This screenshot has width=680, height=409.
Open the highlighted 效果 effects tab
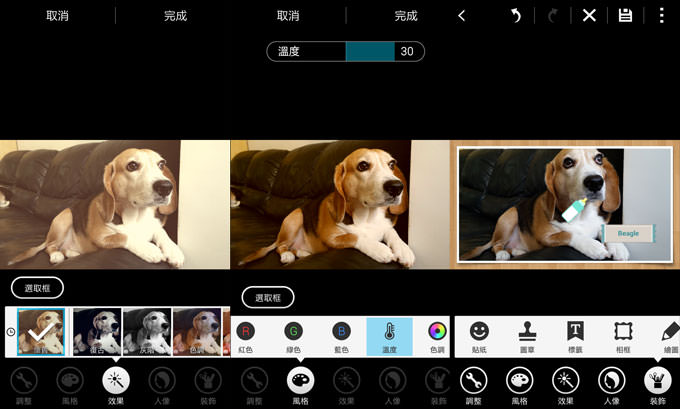click(116, 384)
